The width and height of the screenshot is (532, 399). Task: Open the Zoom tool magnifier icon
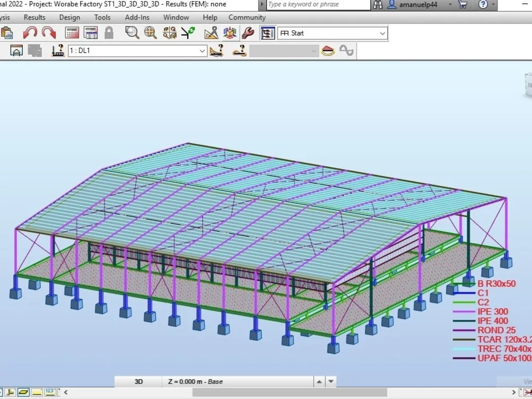click(x=131, y=32)
